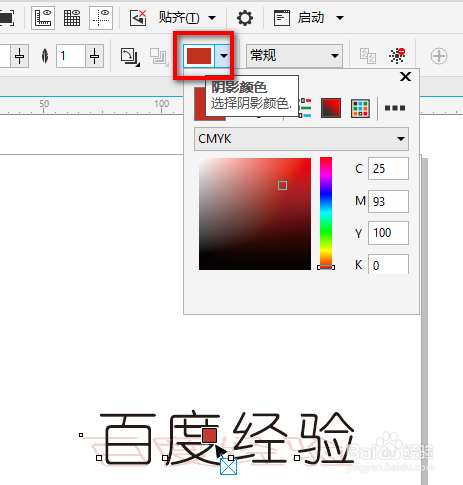This screenshot has height=485, width=463.
Task: Switch to color viewer gradient icon
Action: coord(331,108)
